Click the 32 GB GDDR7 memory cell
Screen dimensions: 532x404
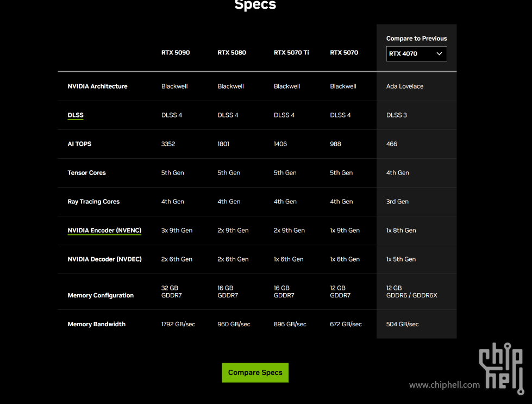click(171, 291)
